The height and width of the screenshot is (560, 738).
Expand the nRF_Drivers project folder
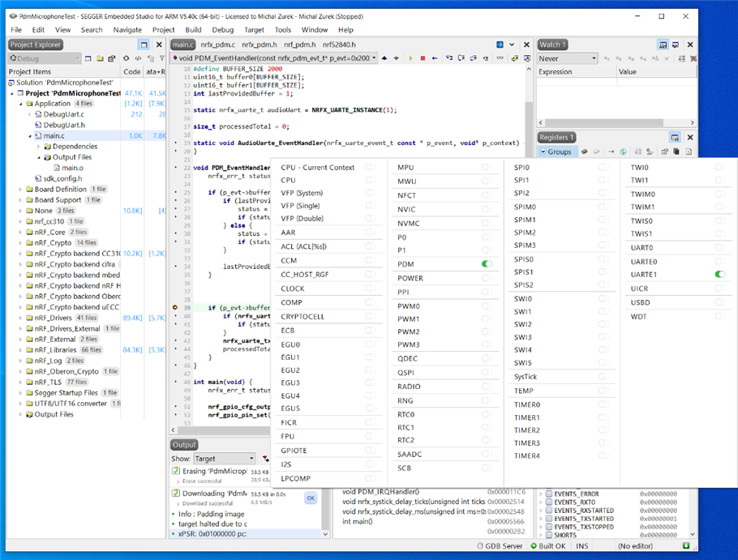[20, 318]
